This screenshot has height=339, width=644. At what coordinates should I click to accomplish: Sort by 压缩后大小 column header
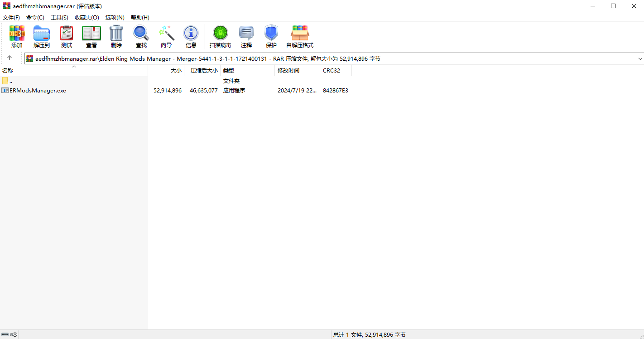click(x=202, y=70)
